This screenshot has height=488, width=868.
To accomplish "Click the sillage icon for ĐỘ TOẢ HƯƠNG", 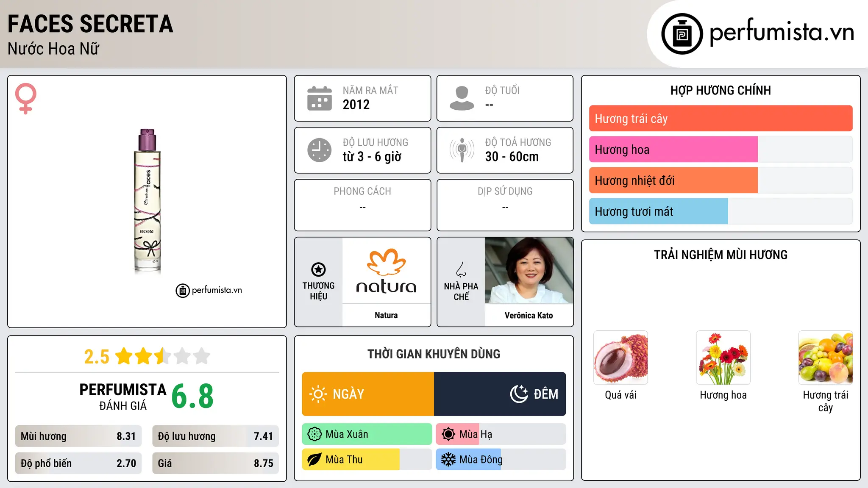I will click(462, 150).
